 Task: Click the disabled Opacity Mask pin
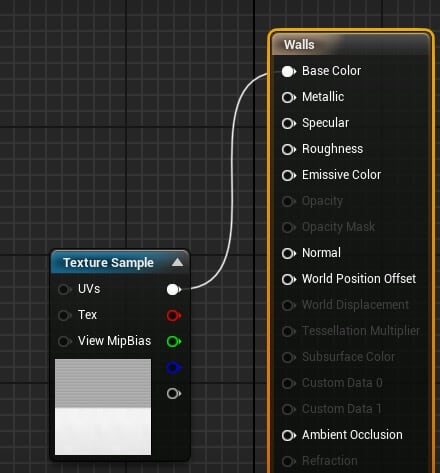pyautogui.click(x=289, y=227)
